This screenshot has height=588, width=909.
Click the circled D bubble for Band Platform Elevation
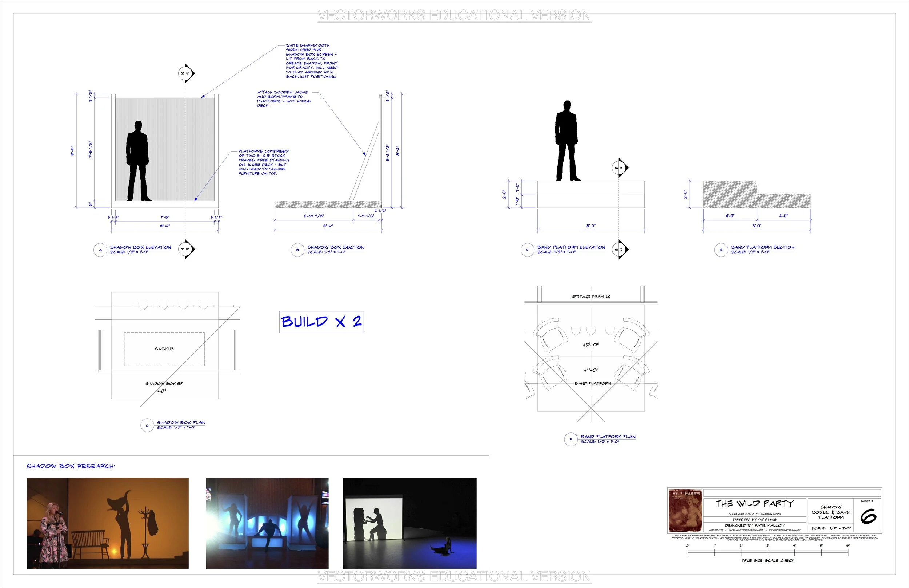point(527,250)
